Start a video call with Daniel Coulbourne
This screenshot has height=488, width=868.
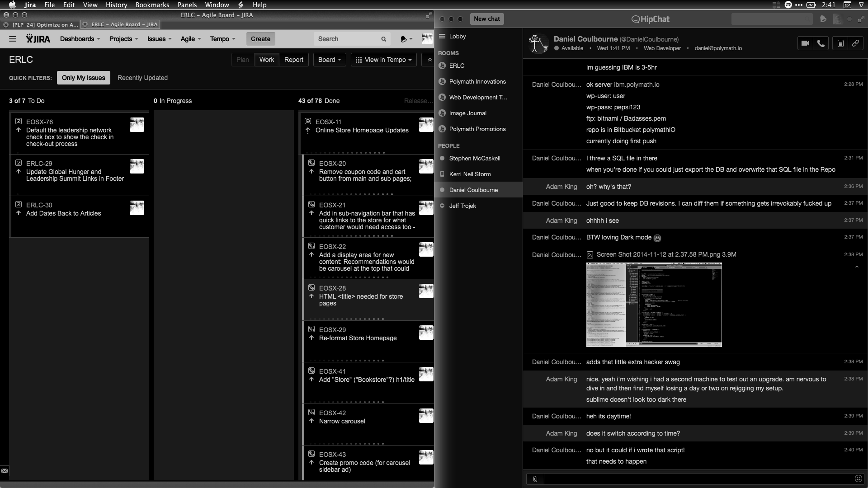[805, 43]
